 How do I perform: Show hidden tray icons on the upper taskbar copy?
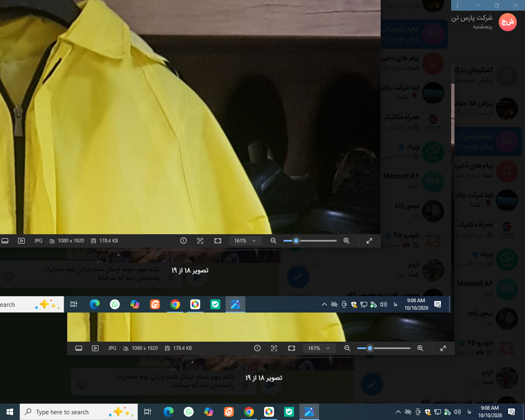pos(324,304)
